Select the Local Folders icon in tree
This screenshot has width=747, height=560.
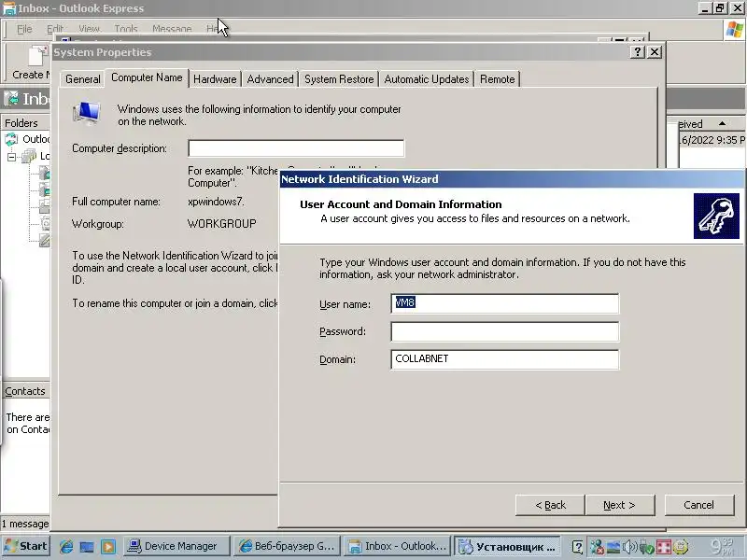pos(29,156)
